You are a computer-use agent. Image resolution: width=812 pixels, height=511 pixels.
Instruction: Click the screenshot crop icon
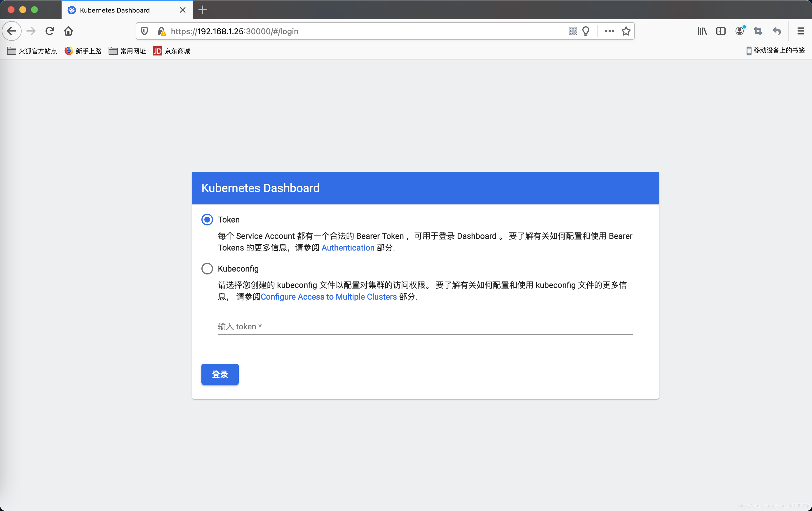758,31
